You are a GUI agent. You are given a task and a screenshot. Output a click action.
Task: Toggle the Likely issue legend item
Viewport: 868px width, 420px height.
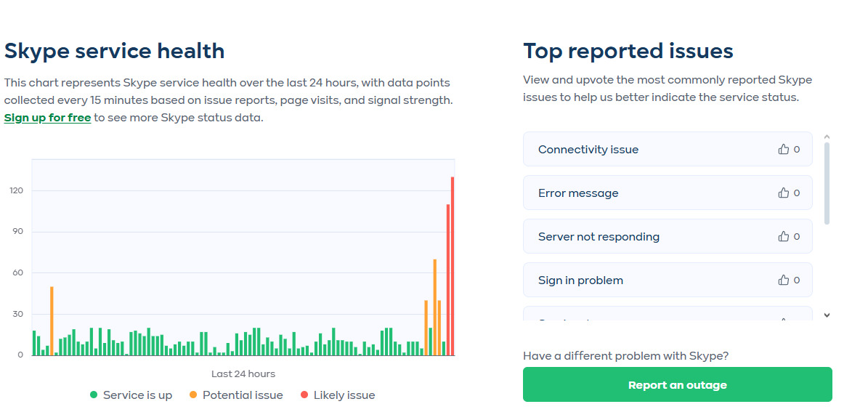tap(337, 395)
